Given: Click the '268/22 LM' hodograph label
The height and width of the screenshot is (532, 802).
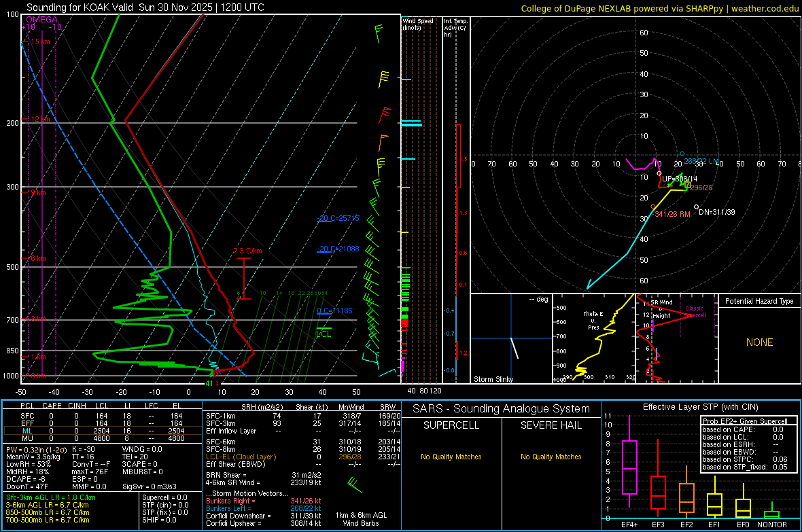Looking at the screenshot, I should coord(701,161).
